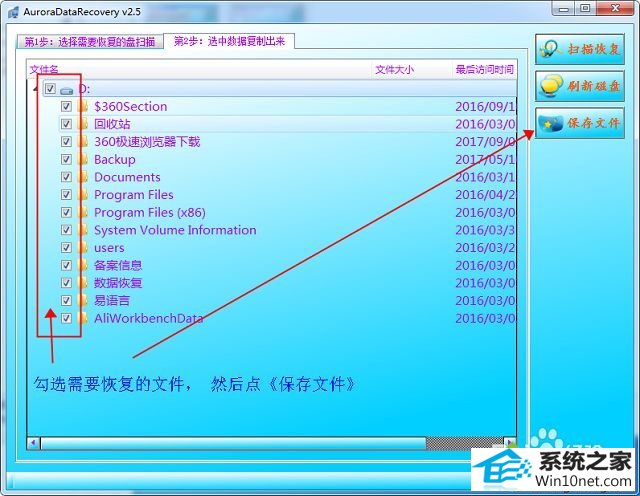Select the 易语言 folder name
The height and width of the screenshot is (496, 640).
click(112, 300)
